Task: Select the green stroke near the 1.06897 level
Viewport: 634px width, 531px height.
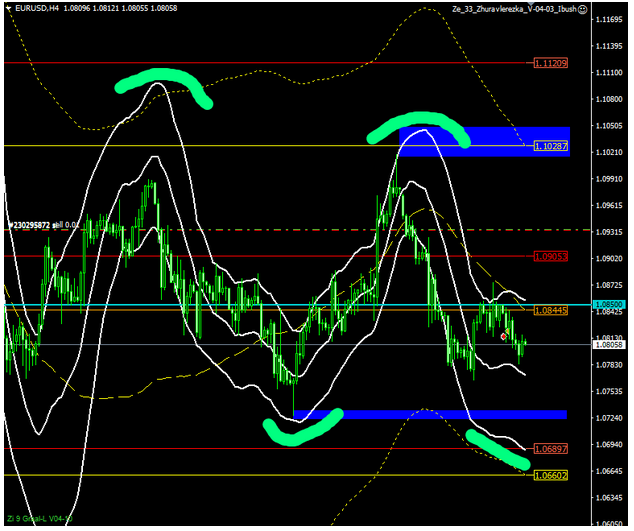Action: [x=497, y=449]
